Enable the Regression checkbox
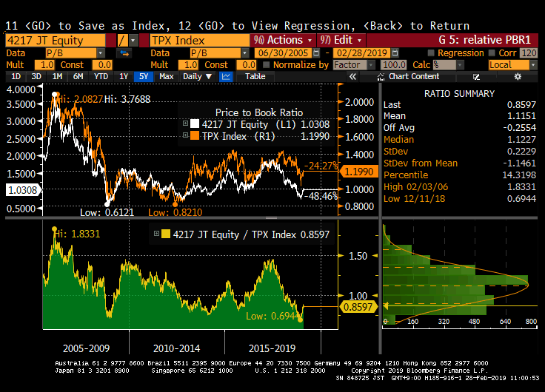The image size is (545, 392). 431,53
